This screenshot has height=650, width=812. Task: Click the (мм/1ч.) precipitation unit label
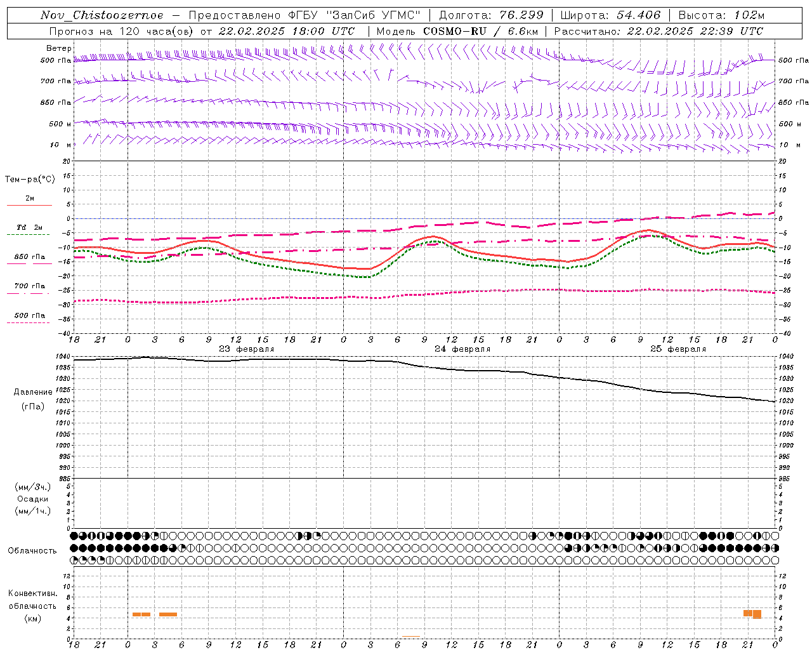pos(32,511)
